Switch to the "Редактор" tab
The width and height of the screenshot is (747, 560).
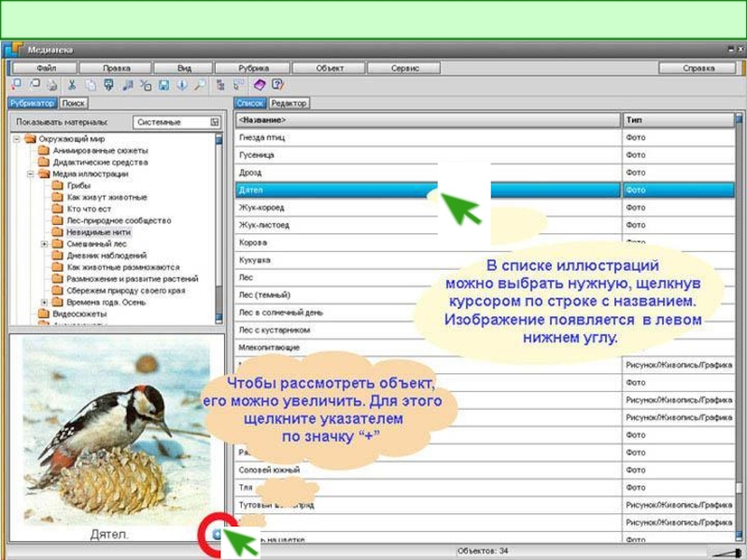(289, 104)
